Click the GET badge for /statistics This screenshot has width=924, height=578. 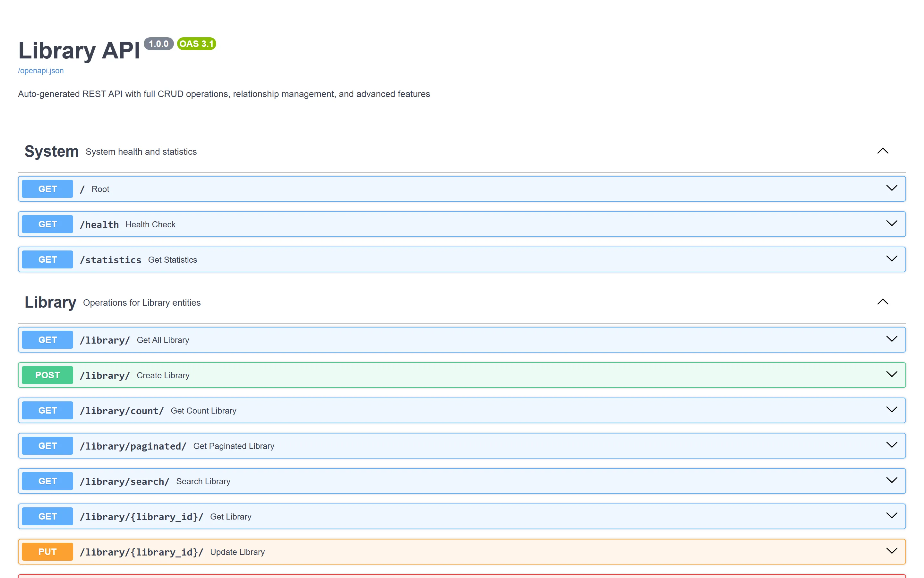pyautogui.click(x=47, y=259)
